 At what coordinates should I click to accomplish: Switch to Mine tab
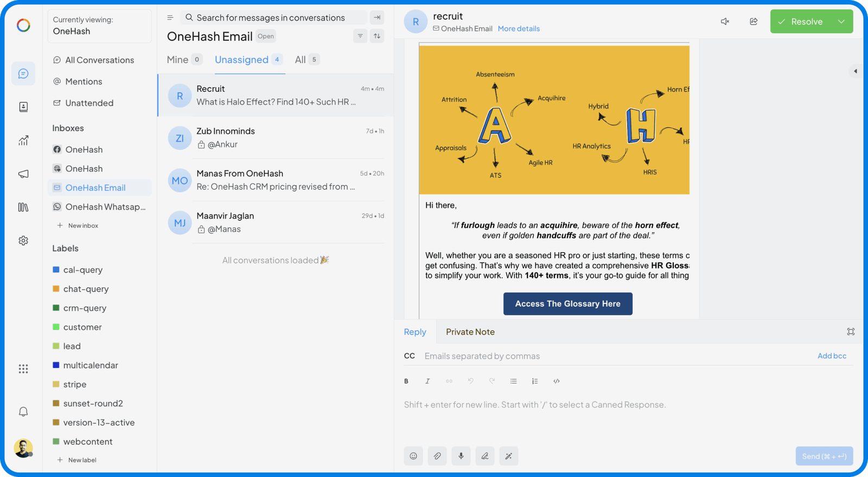[184, 60]
